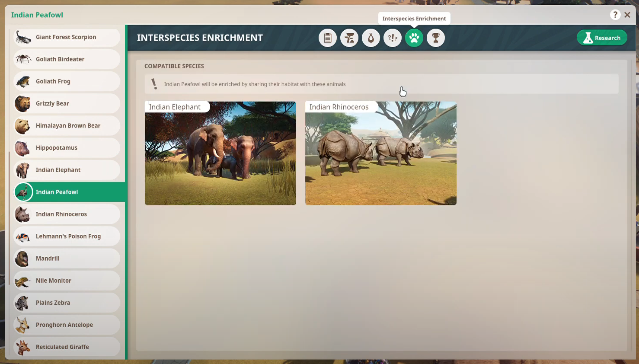Select Goliath Birdeater in species list
This screenshot has width=639, height=364.
(x=67, y=59)
